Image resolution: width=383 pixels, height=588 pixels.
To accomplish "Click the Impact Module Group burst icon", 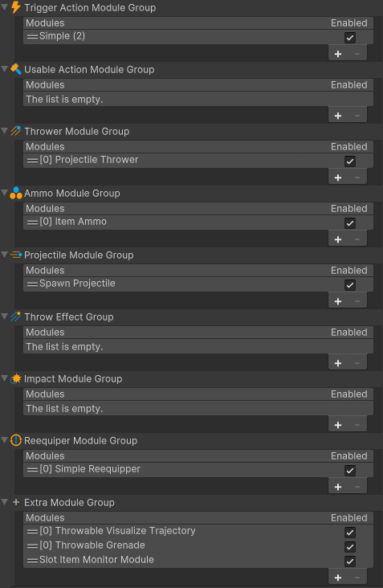I will pyautogui.click(x=16, y=378).
